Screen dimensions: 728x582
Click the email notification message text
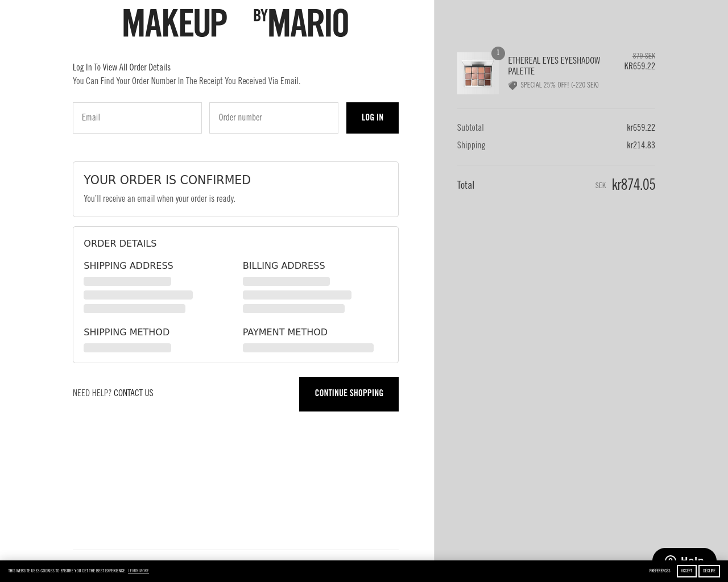(159, 199)
